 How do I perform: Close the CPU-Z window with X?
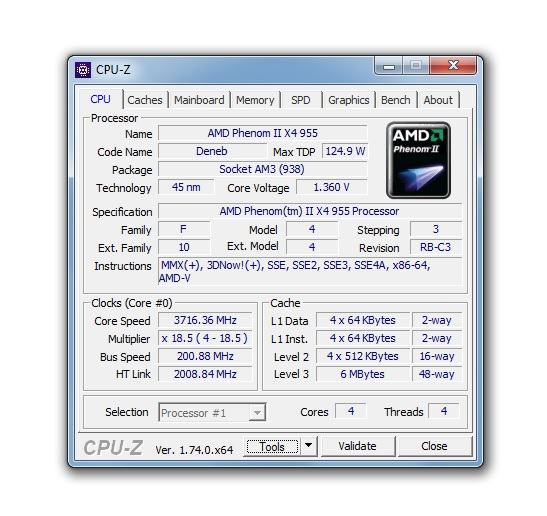(x=453, y=65)
